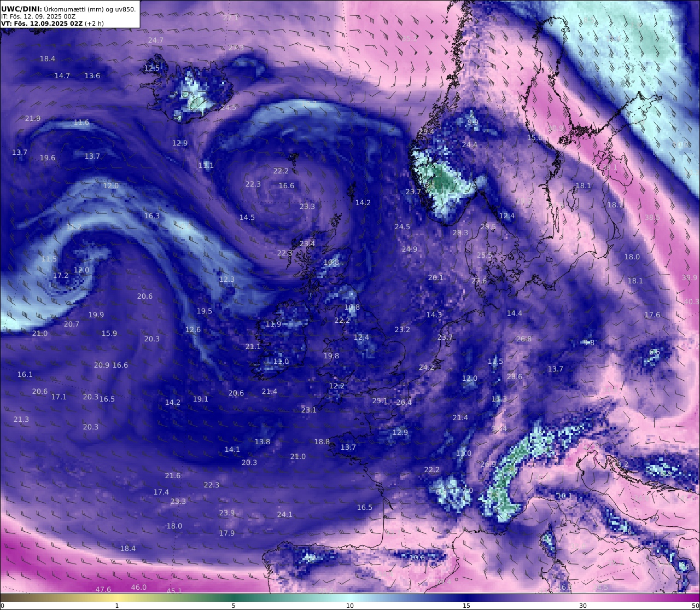Click the color scale label 10
Screen dimensions: 700x610
point(350,606)
